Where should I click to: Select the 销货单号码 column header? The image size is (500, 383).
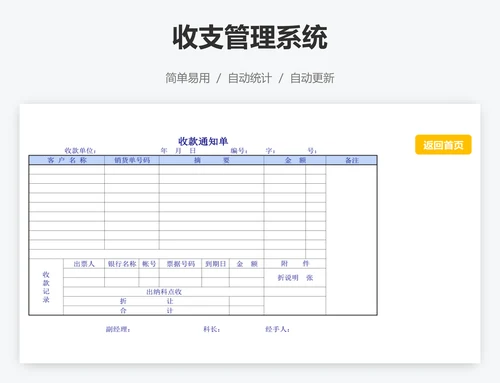(132, 160)
